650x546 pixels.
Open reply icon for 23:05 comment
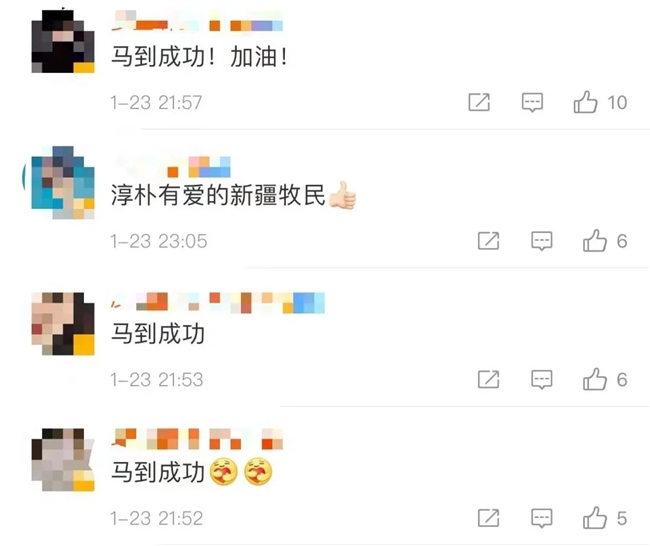[x=542, y=241]
